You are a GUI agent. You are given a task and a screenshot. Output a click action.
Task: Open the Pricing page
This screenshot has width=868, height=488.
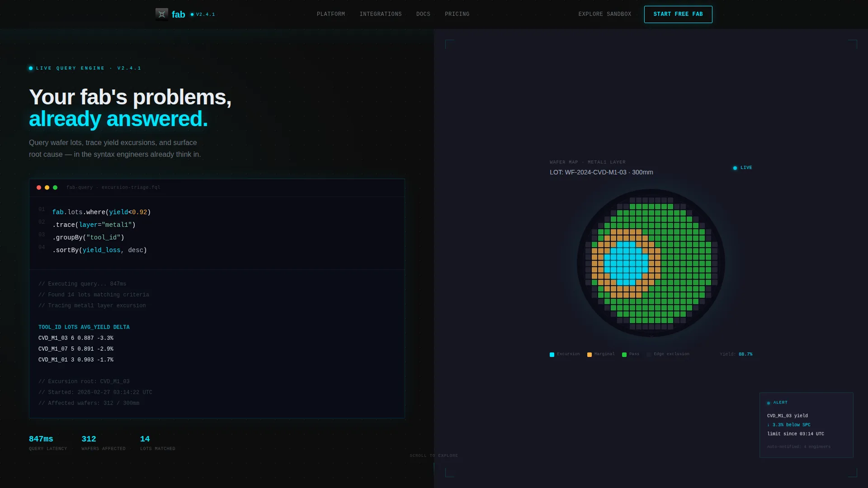point(457,14)
